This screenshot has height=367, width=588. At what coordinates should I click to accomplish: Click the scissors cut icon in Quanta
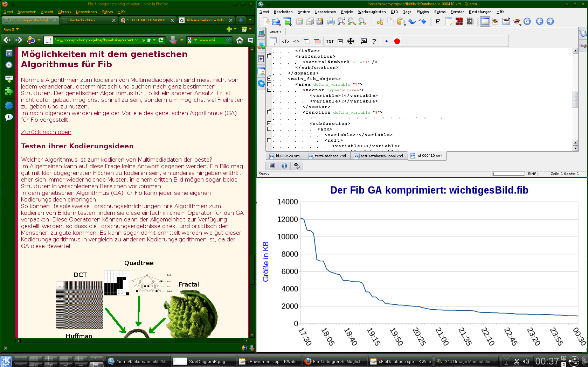[380, 22]
